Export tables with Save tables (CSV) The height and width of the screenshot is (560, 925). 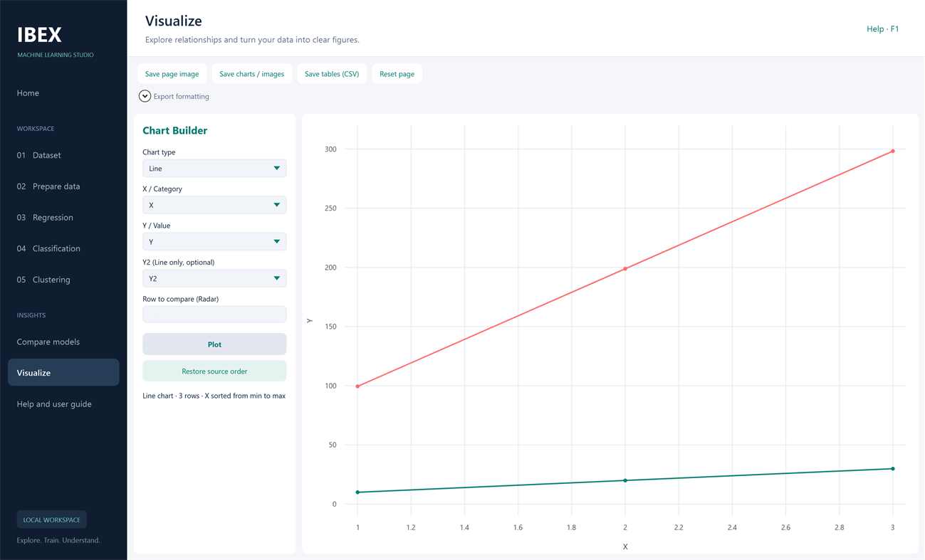(332, 74)
